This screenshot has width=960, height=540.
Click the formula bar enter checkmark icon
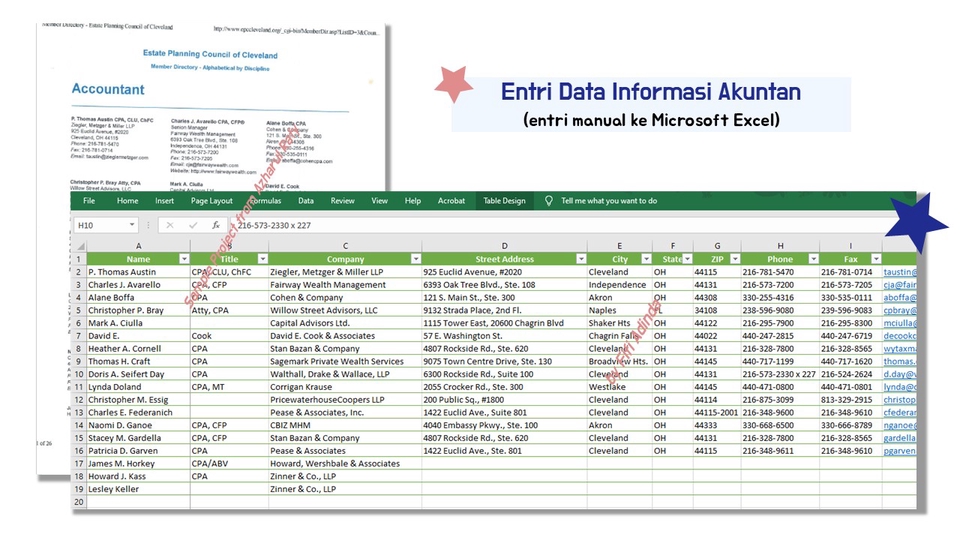coord(193,225)
